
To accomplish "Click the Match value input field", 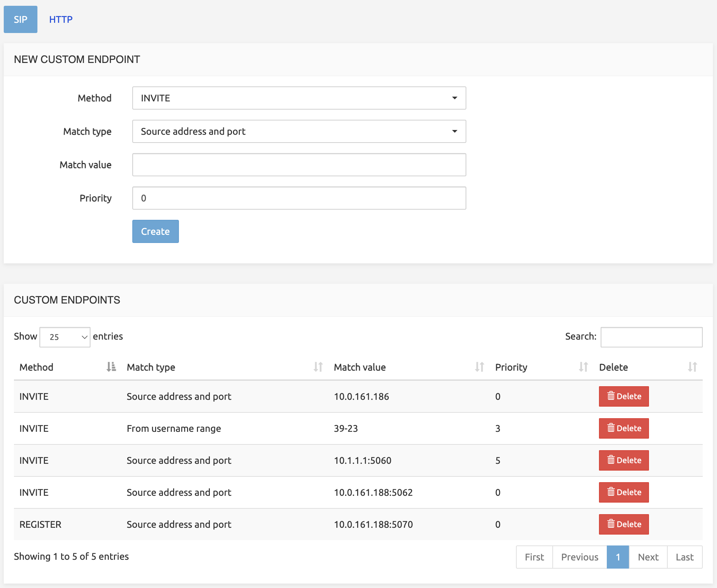I will click(x=299, y=165).
